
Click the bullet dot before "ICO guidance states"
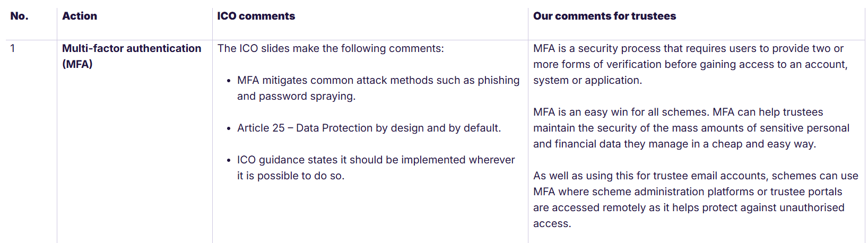pos(229,161)
